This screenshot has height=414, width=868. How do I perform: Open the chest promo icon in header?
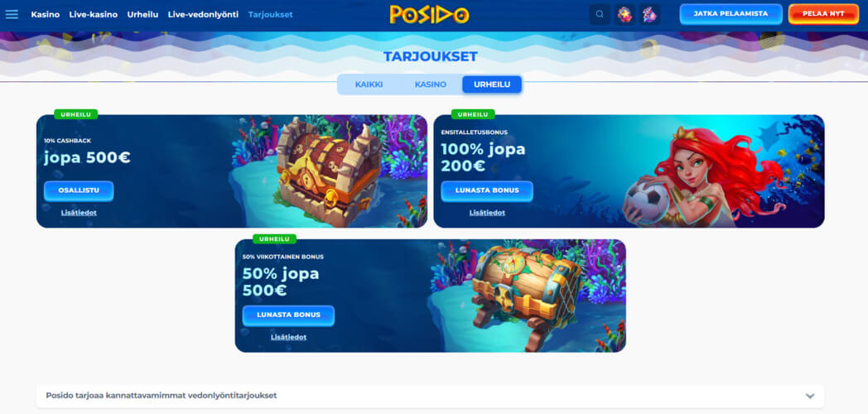[625, 14]
